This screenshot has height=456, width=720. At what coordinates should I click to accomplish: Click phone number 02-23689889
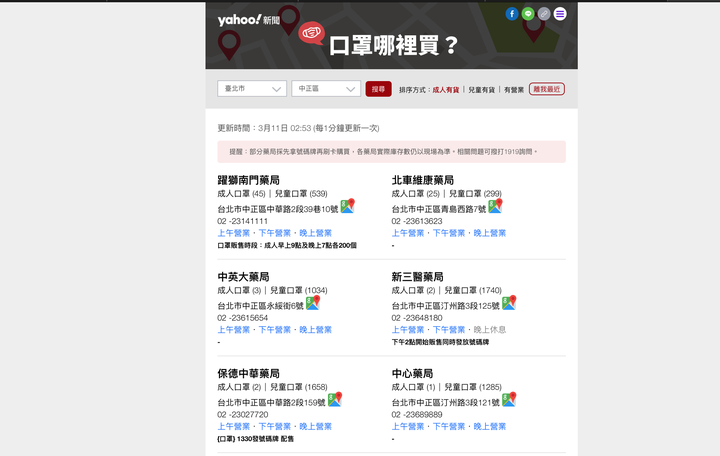point(417,415)
